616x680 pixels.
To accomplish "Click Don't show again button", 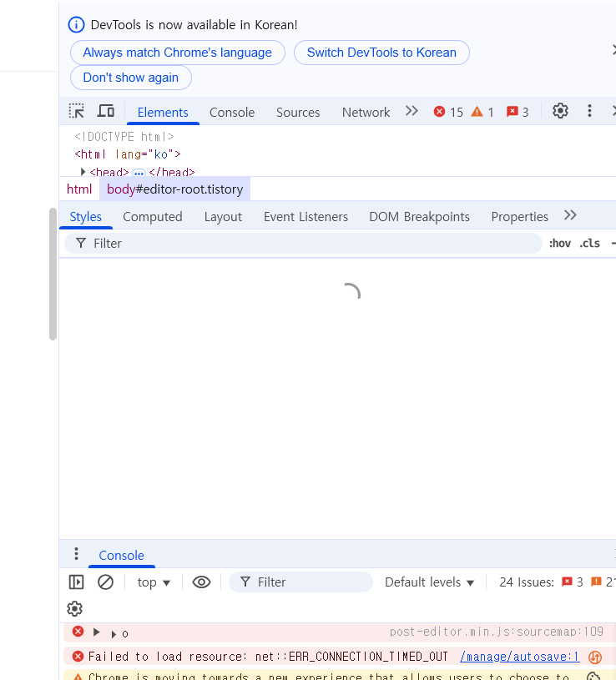I will pyautogui.click(x=130, y=78).
